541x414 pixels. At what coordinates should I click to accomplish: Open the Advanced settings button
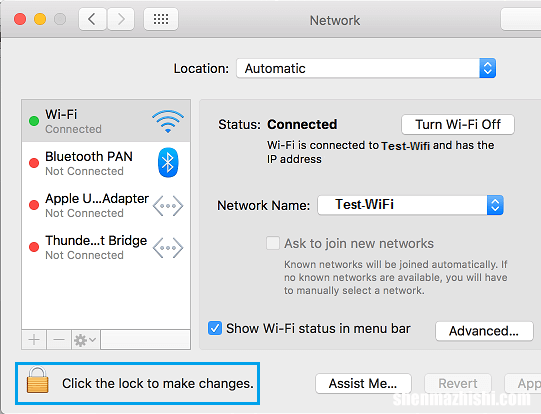[484, 331]
